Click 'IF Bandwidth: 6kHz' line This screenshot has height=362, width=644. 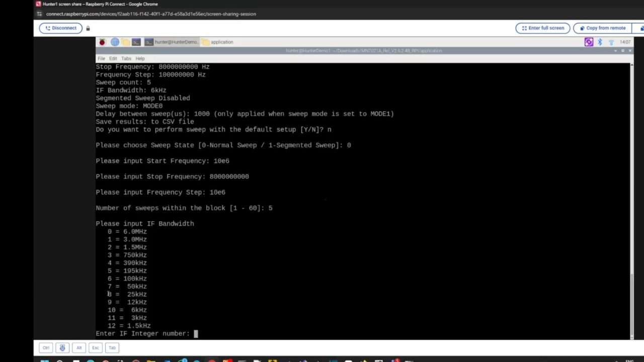click(x=131, y=90)
